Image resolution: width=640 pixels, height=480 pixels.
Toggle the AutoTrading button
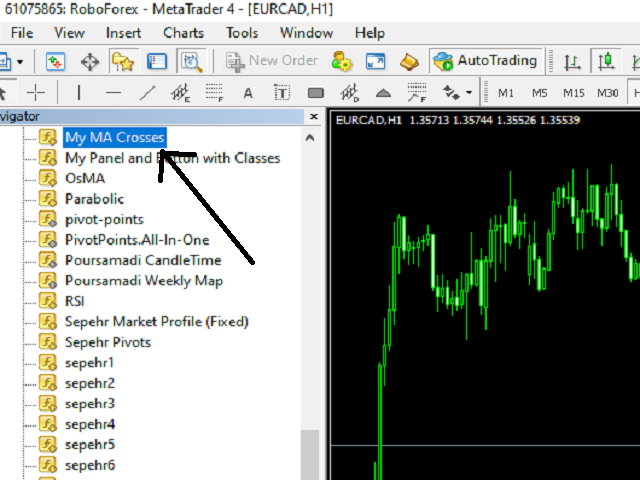tap(485, 61)
